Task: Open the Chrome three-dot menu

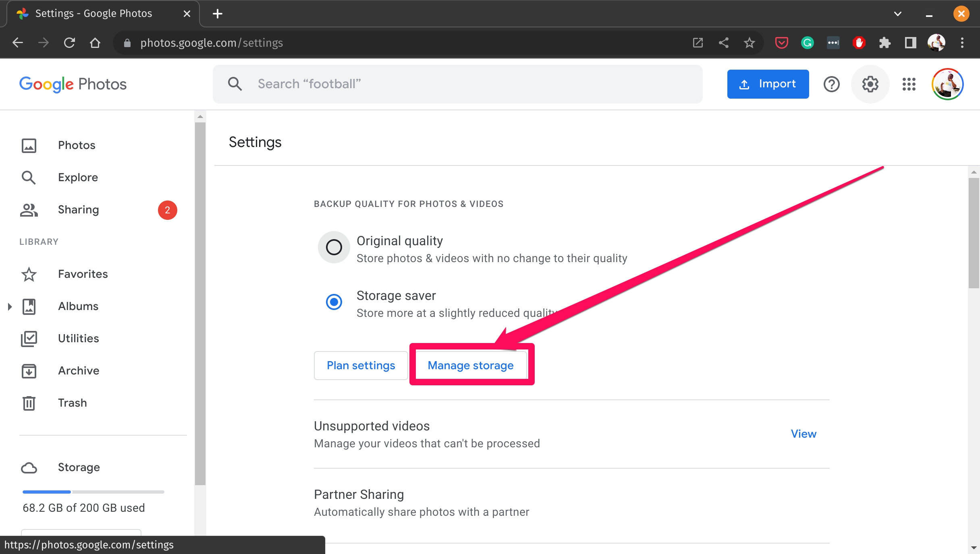Action: pyautogui.click(x=962, y=43)
